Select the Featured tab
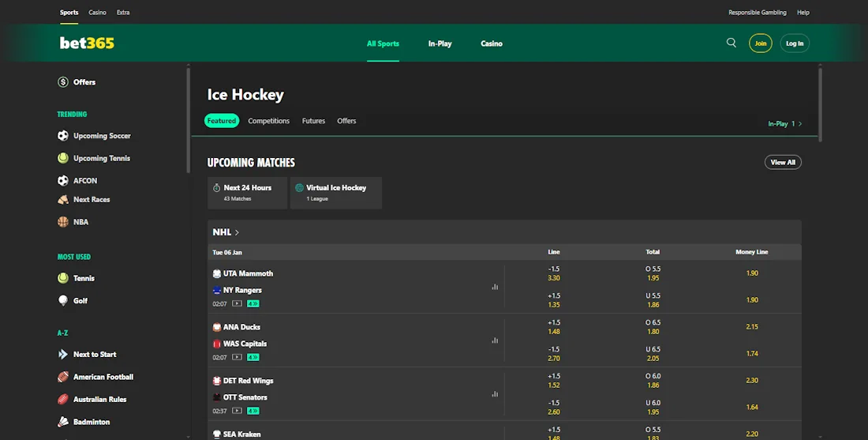 tap(222, 121)
